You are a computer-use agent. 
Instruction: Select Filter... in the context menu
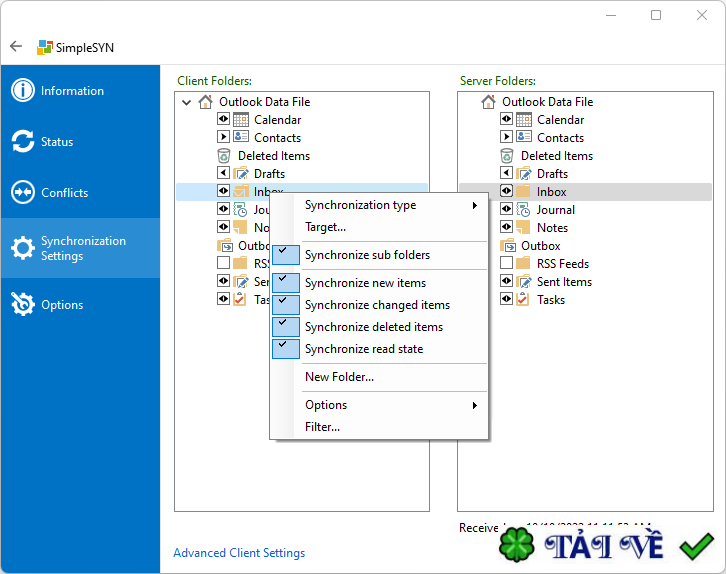(322, 427)
